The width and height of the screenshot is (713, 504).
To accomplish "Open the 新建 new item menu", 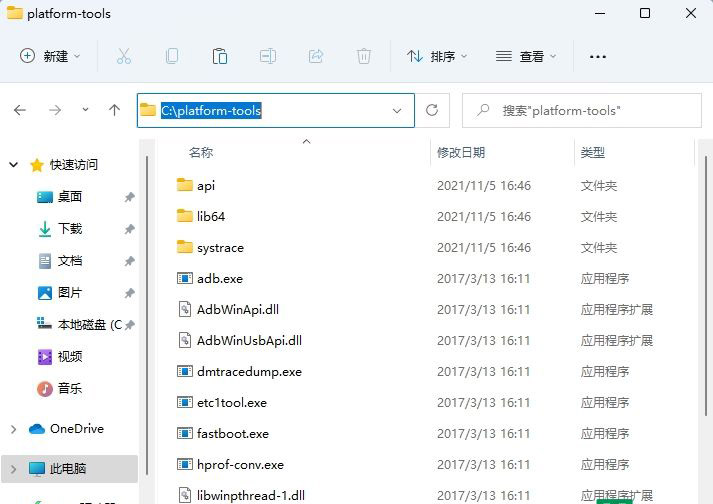I will click(x=50, y=56).
